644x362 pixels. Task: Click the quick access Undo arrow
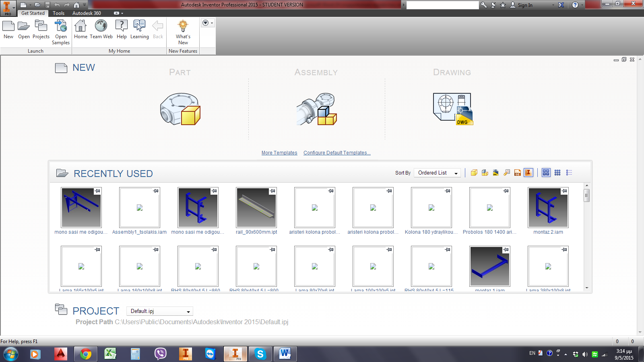pyautogui.click(x=57, y=5)
